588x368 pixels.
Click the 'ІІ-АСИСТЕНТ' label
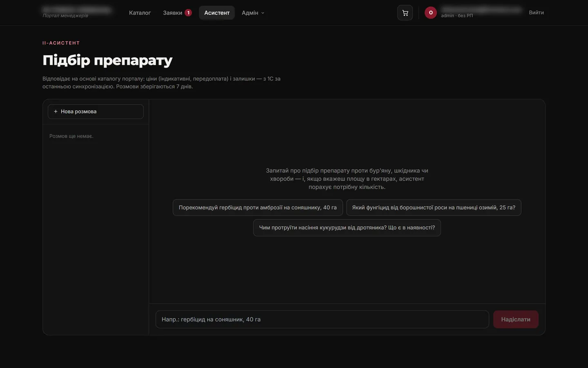[61, 43]
